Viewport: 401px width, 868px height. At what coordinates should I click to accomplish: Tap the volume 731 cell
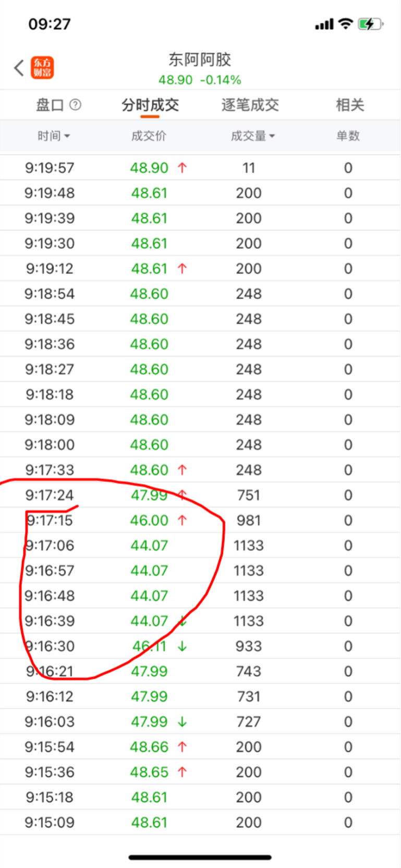pyautogui.click(x=249, y=696)
